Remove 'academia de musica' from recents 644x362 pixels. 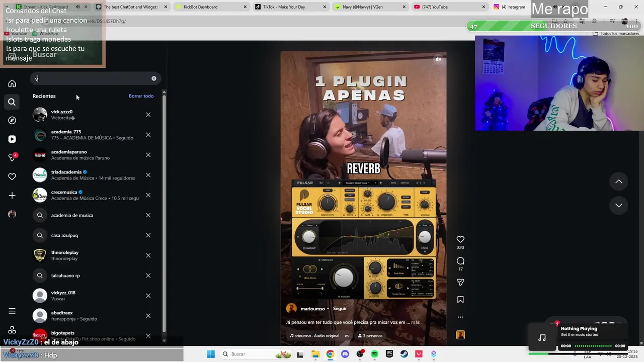(x=148, y=215)
